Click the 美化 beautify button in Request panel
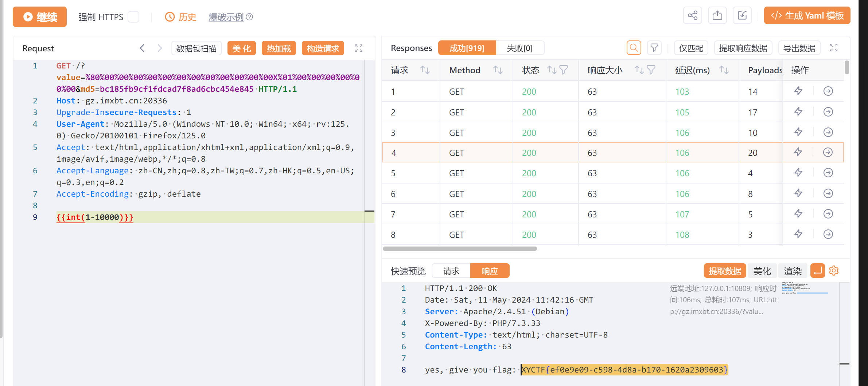Image resolution: width=868 pixels, height=386 pixels. (242, 48)
